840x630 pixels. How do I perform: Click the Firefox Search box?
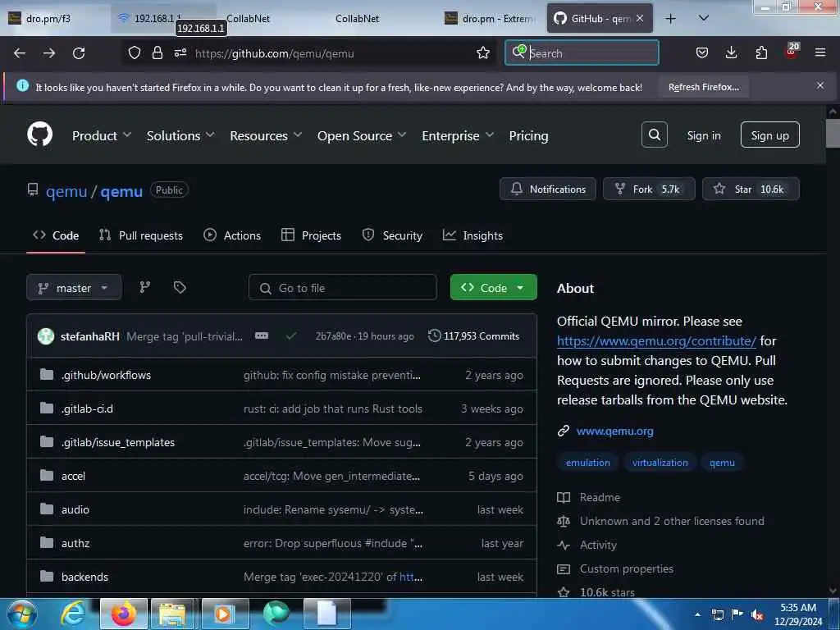tap(582, 52)
